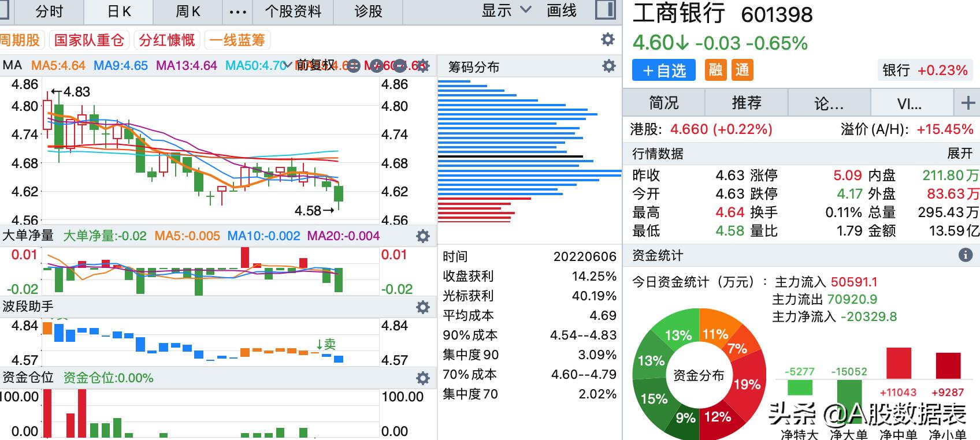Click the 卖 sell signal marker

(x=326, y=344)
